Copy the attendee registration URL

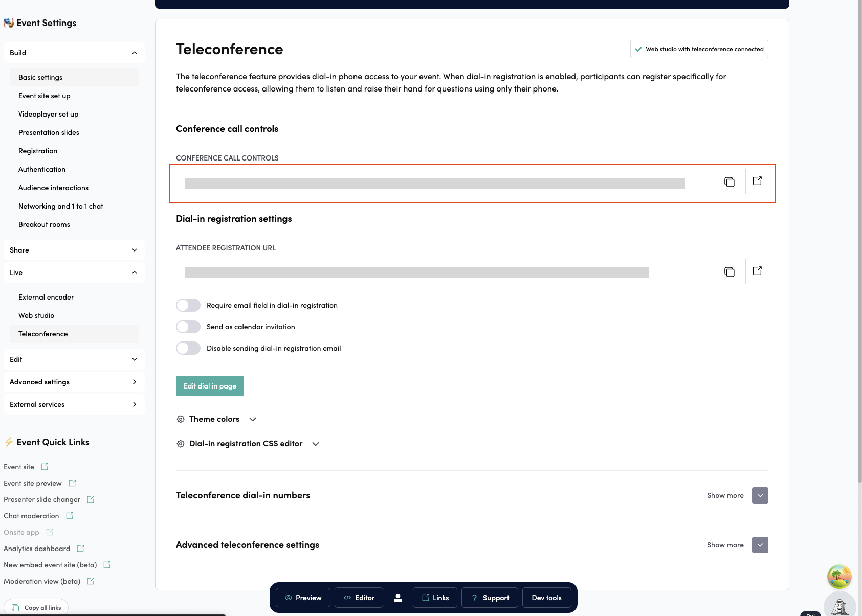click(x=728, y=271)
